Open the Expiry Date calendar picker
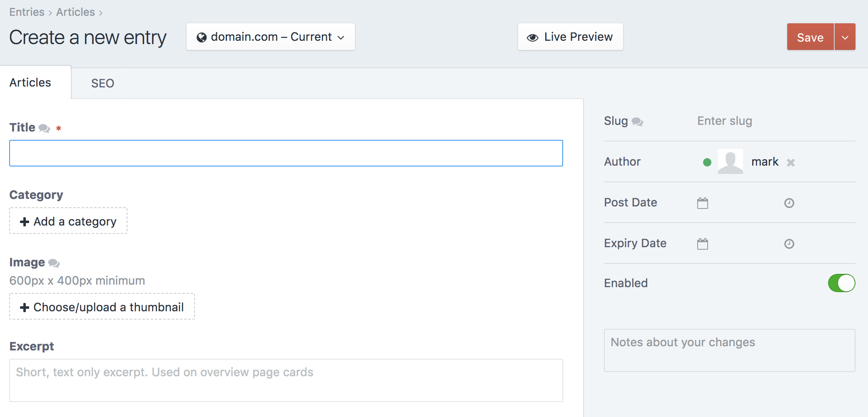Image resolution: width=868 pixels, height=417 pixels. pos(703,244)
